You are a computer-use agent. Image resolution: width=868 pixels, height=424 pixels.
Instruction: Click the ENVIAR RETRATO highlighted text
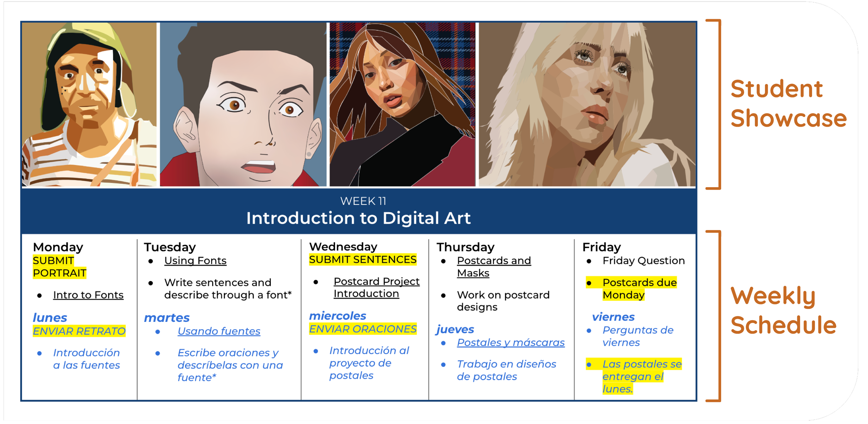coord(79,331)
